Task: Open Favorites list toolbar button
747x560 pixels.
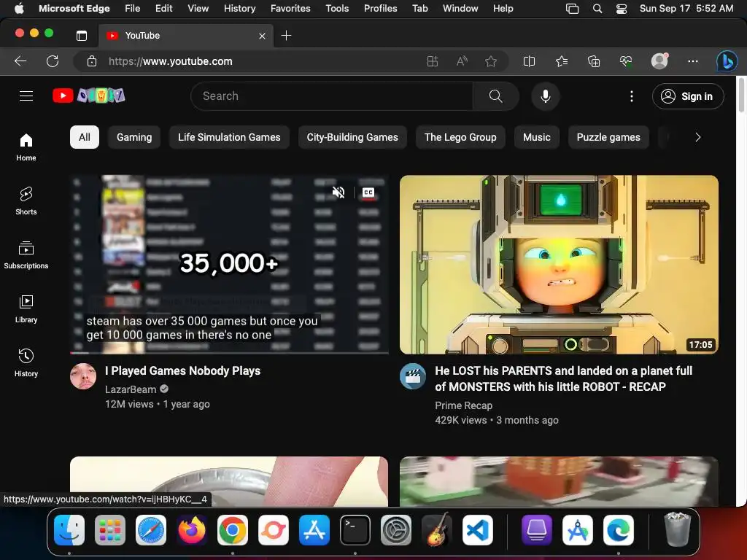Action: pyautogui.click(x=562, y=61)
